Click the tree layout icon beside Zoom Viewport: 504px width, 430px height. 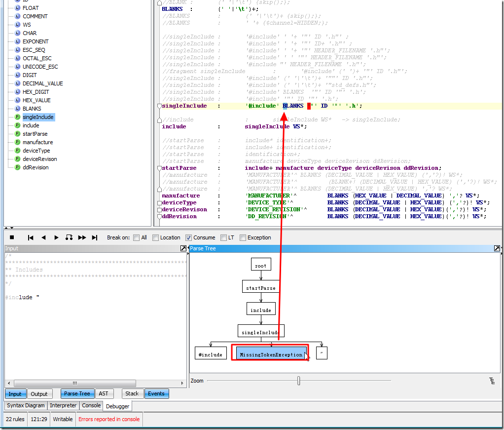(x=492, y=381)
